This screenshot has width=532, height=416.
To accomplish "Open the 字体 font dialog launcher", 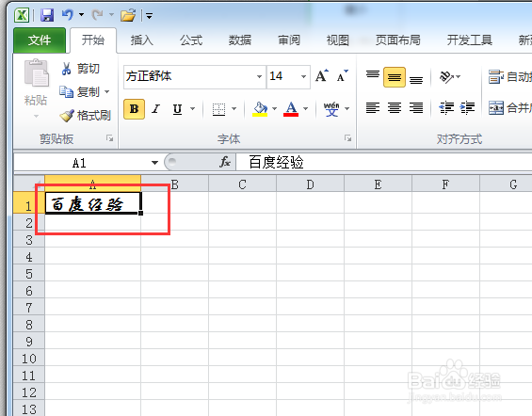I will click(347, 138).
